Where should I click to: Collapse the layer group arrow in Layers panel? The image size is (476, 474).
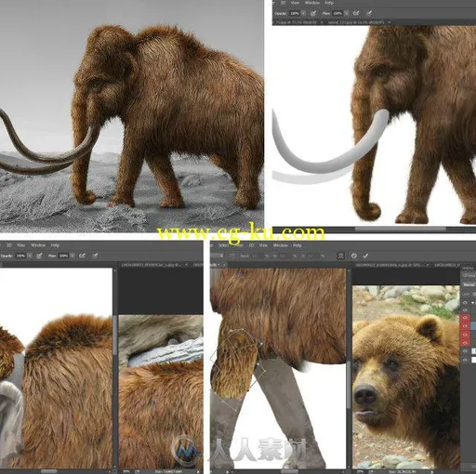472,303
